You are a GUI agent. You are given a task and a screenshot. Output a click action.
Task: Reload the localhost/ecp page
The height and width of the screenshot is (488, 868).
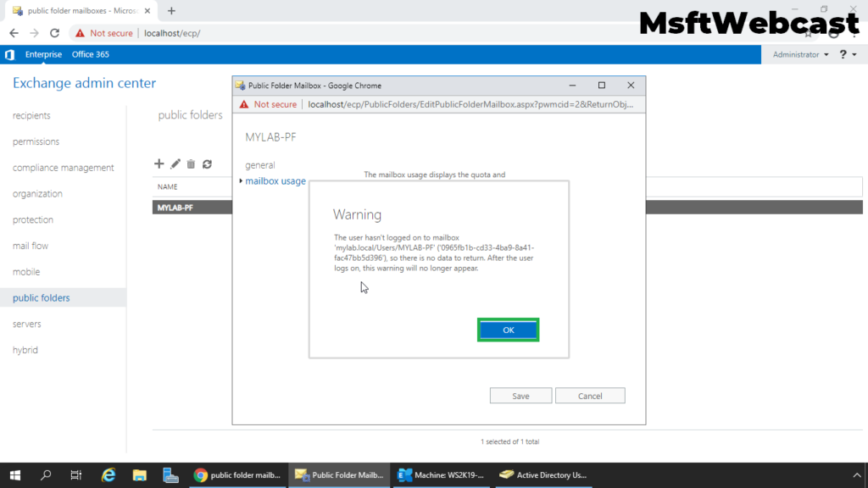[54, 33]
